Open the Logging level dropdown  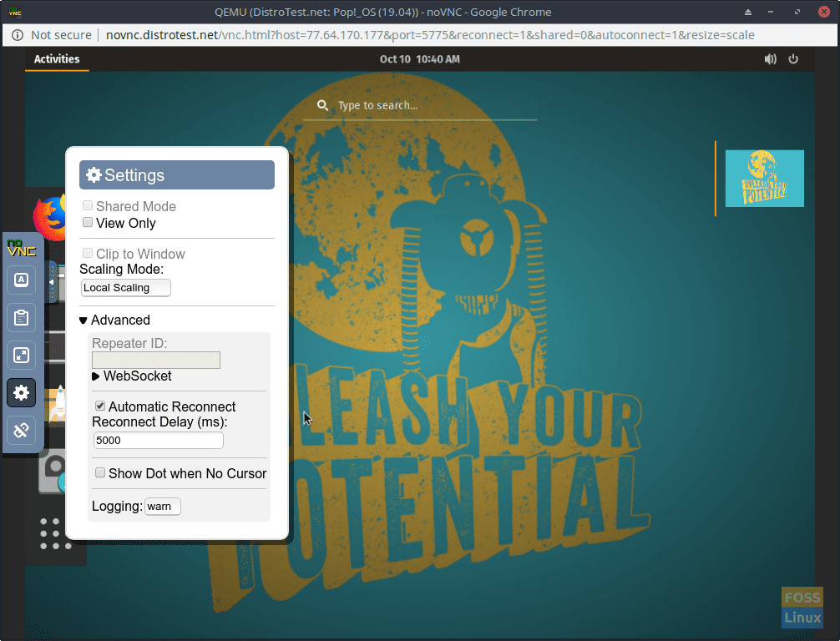coord(163,506)
